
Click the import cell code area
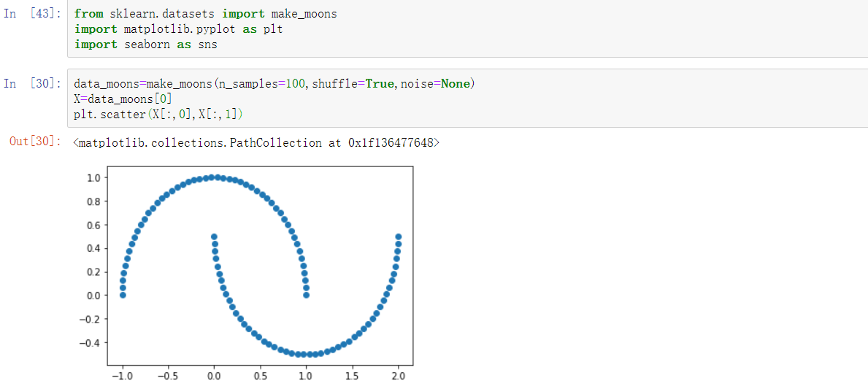[x=467, y=29]
